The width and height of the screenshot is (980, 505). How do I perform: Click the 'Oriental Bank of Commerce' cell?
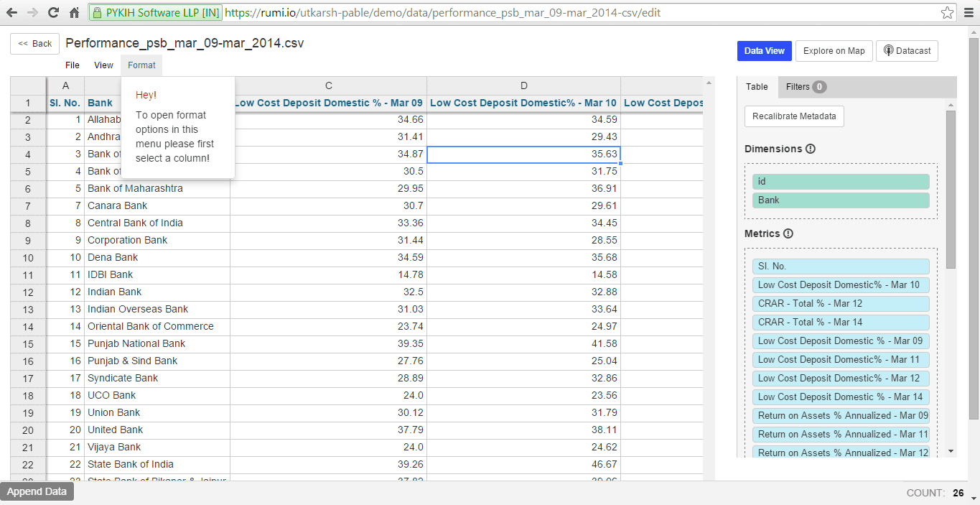click(x=157, y=326)
